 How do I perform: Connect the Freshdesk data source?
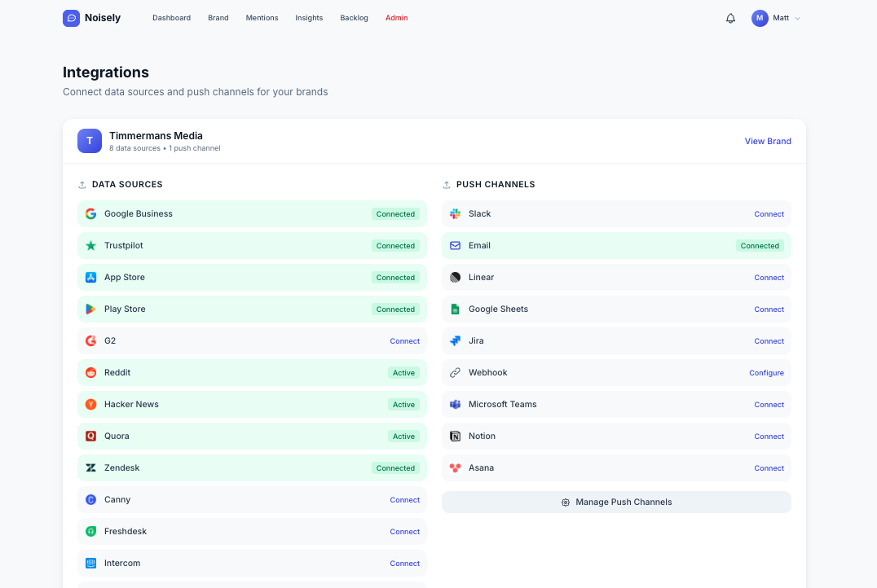[x=405, y=532]
